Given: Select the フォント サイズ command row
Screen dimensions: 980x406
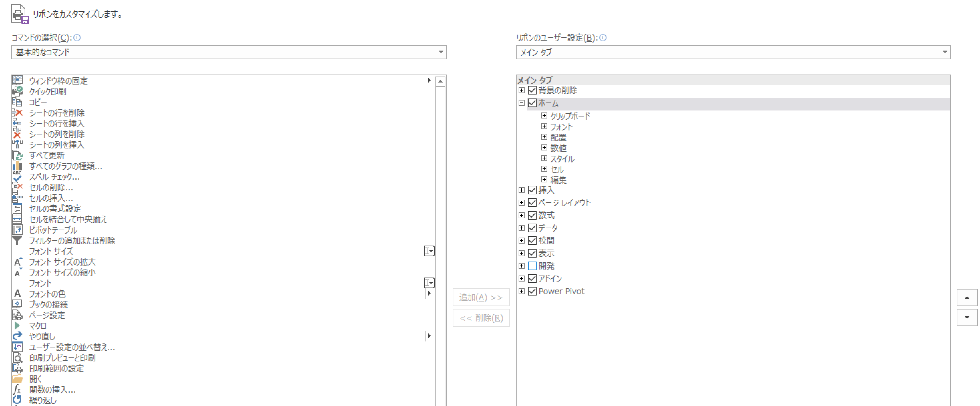Looking at the screenshot, I should (x=223, y=251).
